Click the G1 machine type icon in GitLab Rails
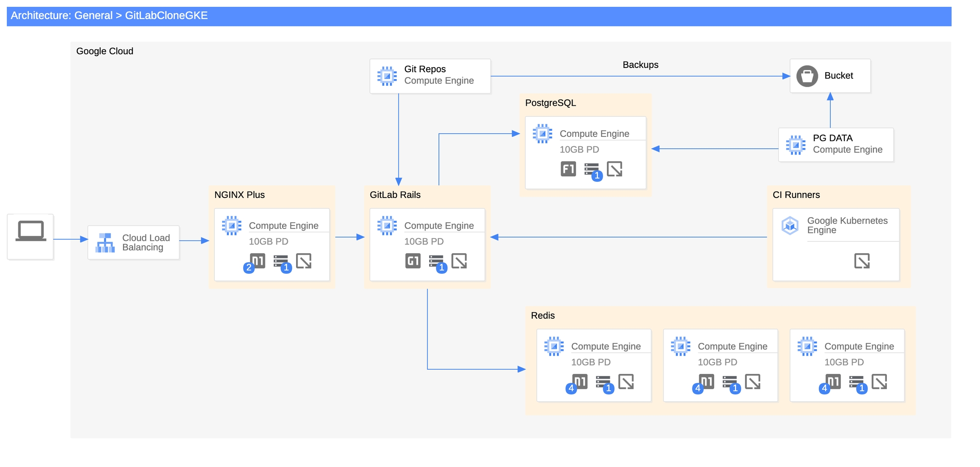 pos(413,260)
